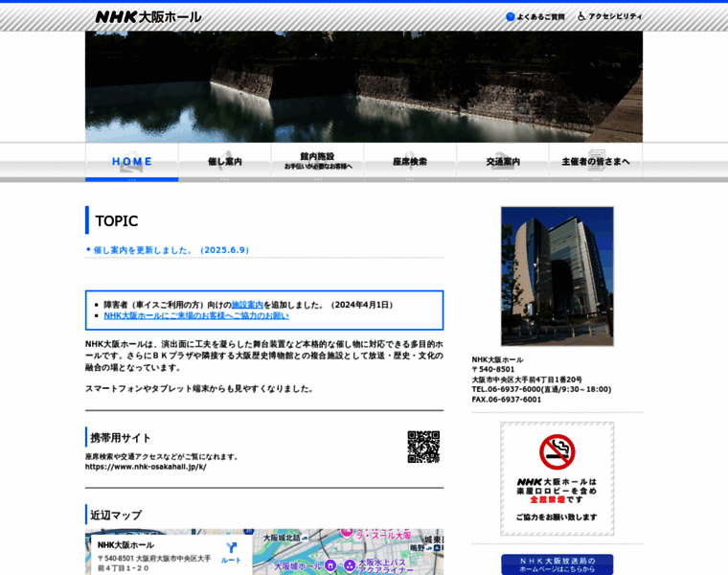Click the blue question mark icon
728x575 pixels.
click(511, 16)
